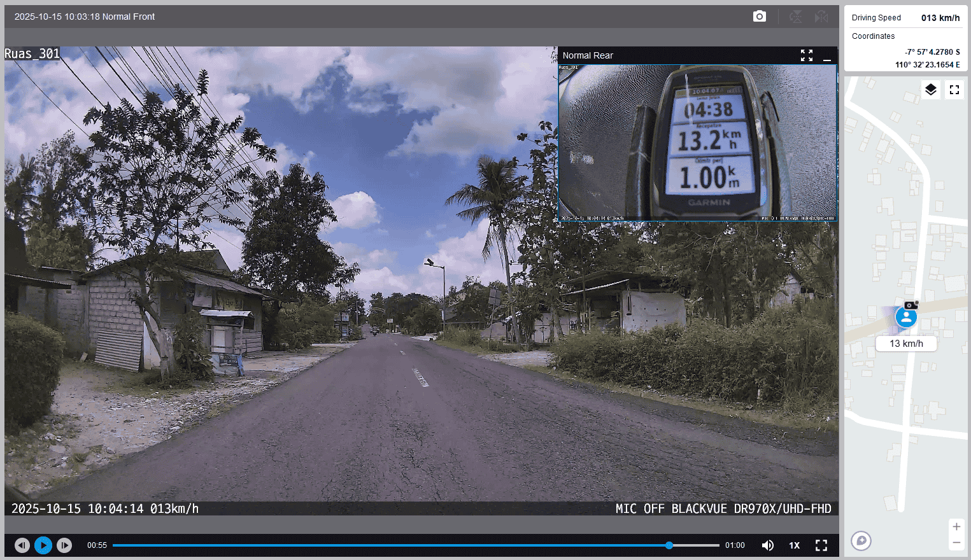Minimize the Normal Rear picture-in-picture

pyautogui.click(x=827, y=56)
